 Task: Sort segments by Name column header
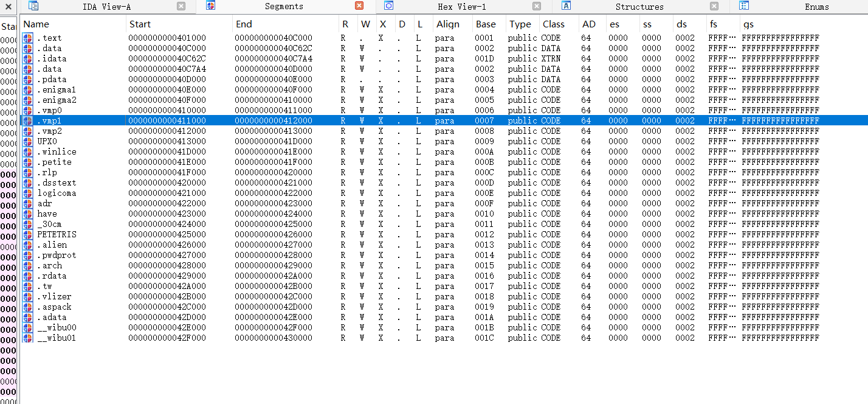pos(36,24)
